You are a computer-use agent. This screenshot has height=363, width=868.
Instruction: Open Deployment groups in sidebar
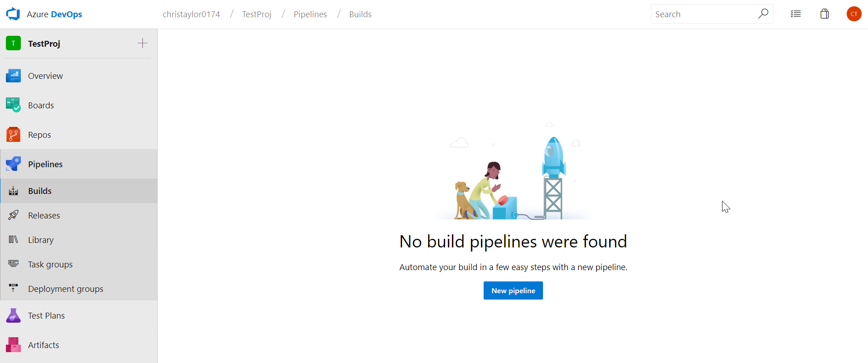66,289
